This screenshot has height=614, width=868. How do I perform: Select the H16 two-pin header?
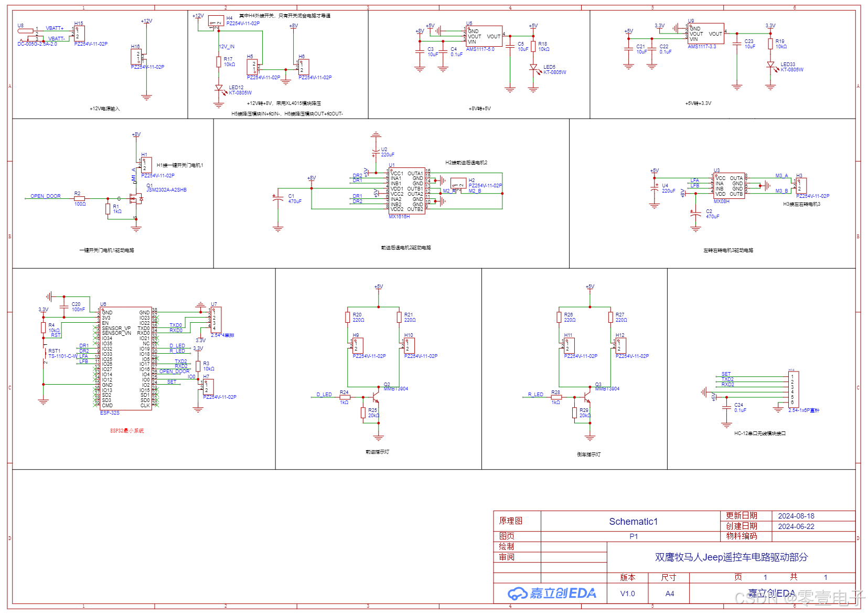(x=136, y=57)
